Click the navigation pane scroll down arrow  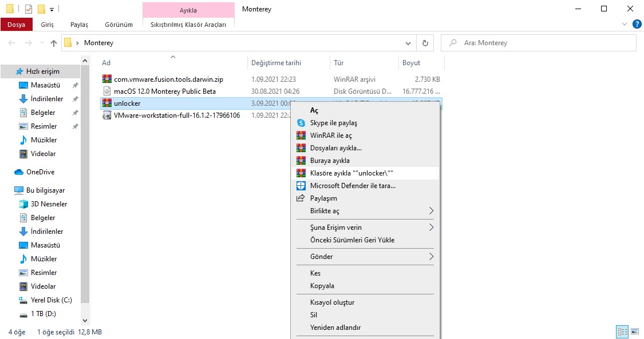(x=85, y=321)
